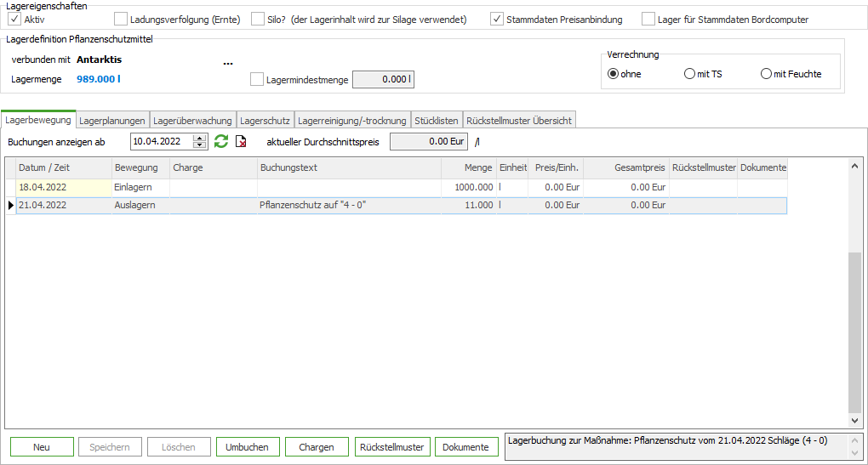Image resolution: width=868 pixels, height=465 pixels.
Task: Click the 'Buchungen anzeigen ab' date field
Action: (162, 142)
